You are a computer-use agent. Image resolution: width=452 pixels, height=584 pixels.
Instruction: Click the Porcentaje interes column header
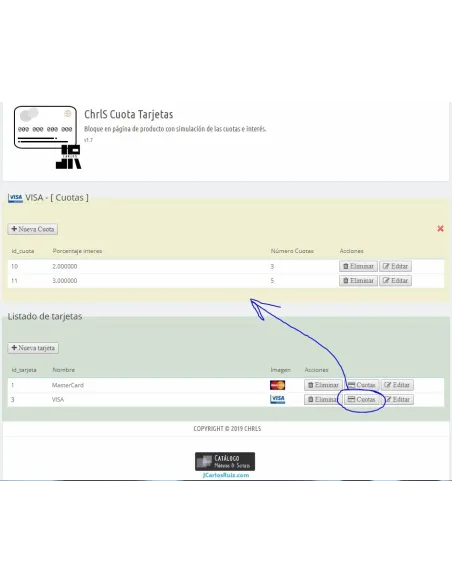[x=77, y=251]
